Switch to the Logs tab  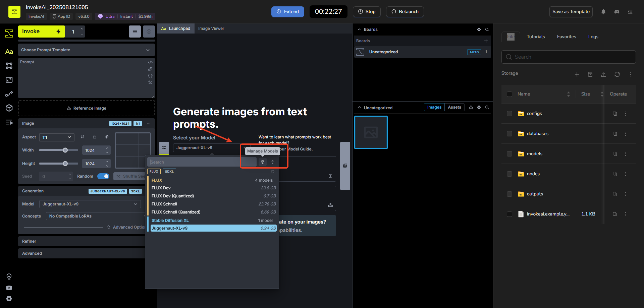[x=593, y=37]
